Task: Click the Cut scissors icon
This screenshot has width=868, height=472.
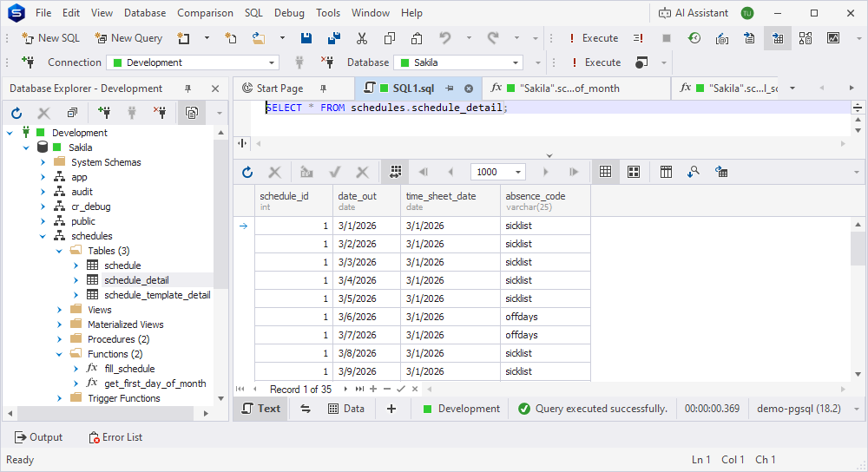Action: tap(362, 38)
